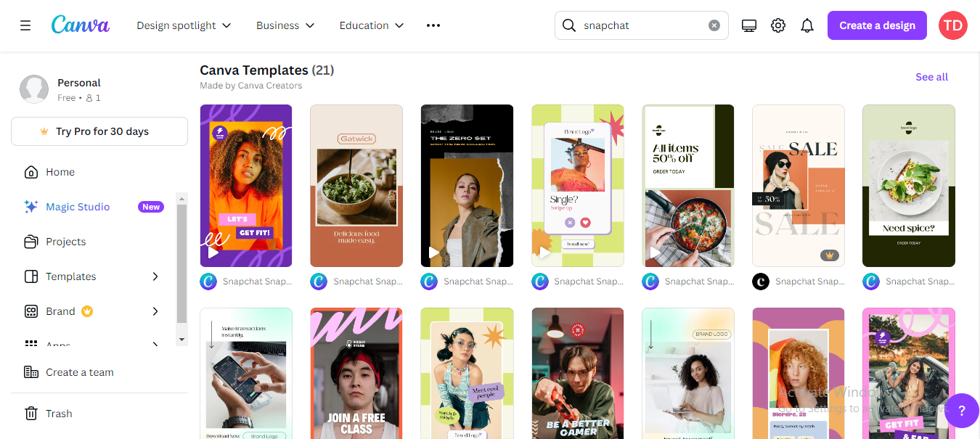Viewport: 980px width, 439px height.
Task: Open Templates label in sidebar
Action: [71, 276]
